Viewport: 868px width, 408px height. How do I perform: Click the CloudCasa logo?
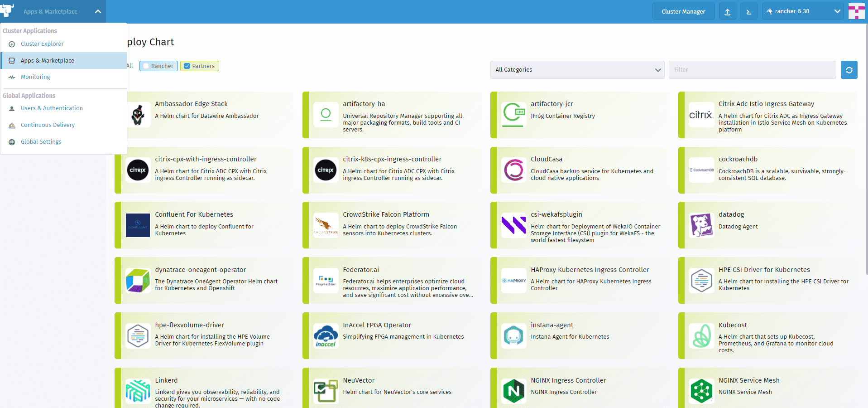(x=513, y=170)
